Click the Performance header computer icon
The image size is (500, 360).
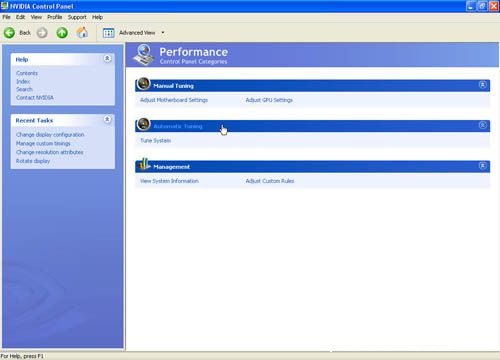coord(144,55)
